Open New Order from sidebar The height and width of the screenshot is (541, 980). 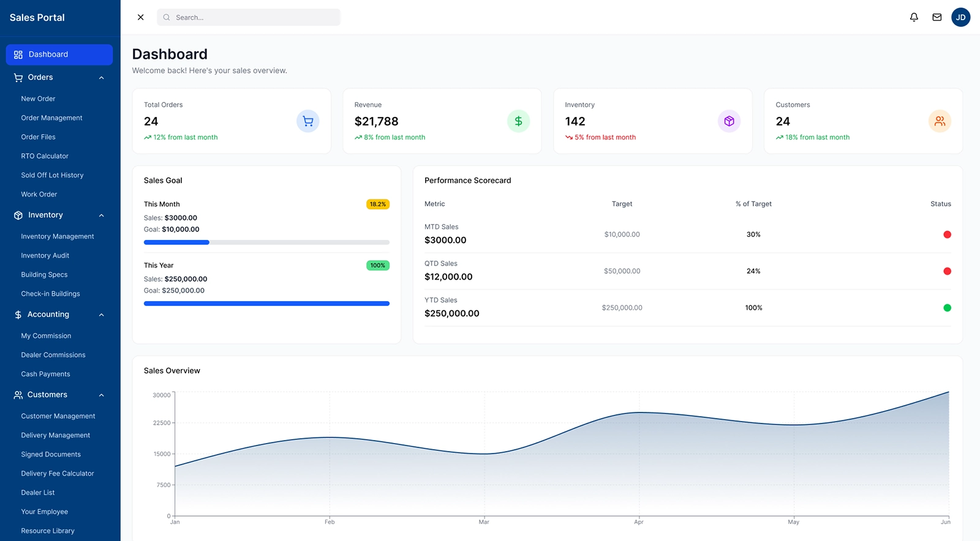(x=38, y=99)
